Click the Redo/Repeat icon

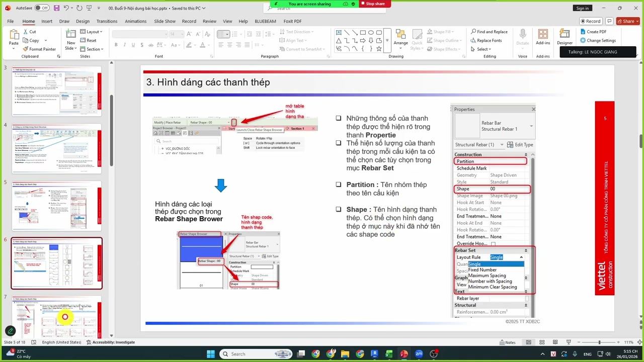[x=79, y=8]
